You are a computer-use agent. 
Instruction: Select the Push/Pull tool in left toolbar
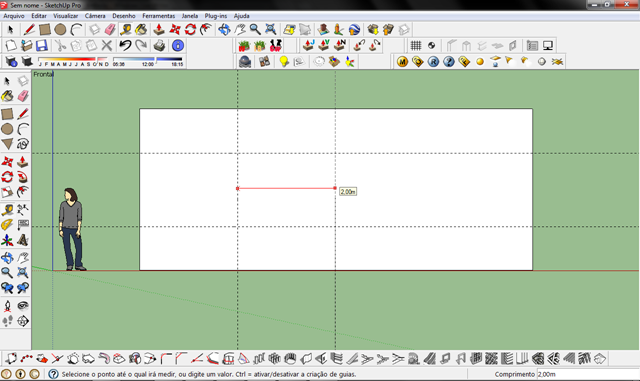pos(23,161)
